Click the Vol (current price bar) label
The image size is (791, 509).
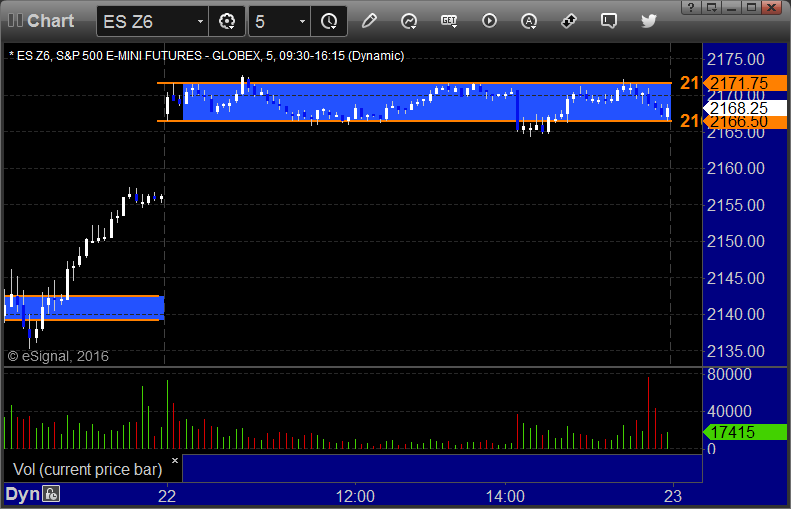87,469
